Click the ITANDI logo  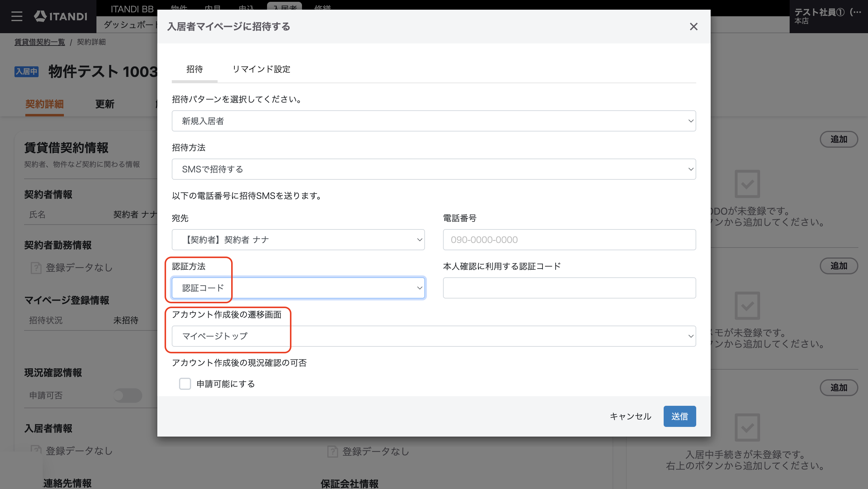[61, 16]
